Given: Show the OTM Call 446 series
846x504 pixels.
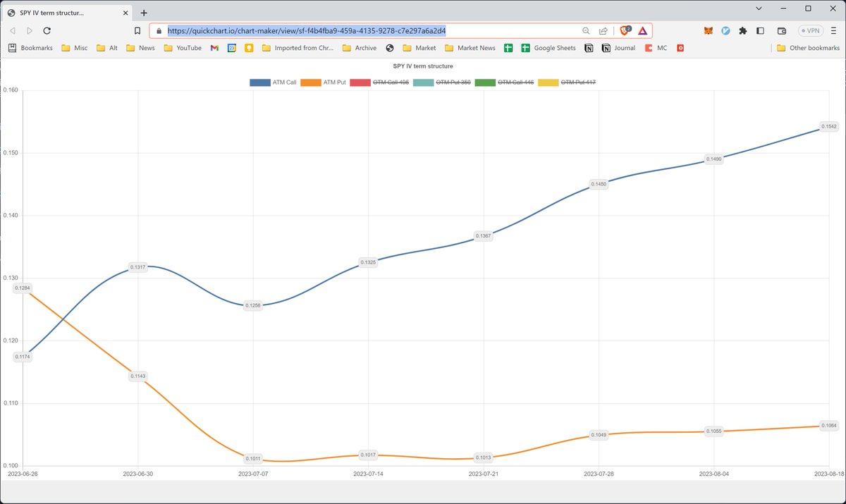Looking at the screenshot, I should (x=503, y=82).
